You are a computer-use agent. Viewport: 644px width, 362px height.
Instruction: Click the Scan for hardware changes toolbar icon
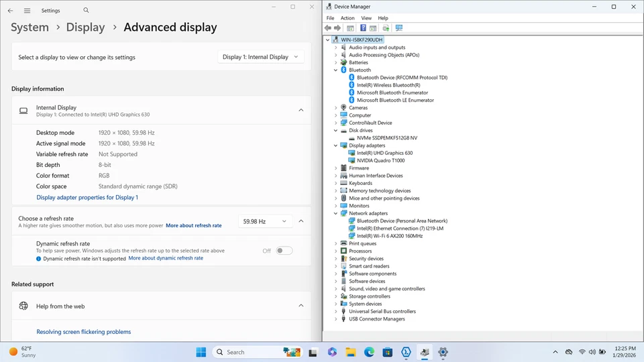(399, 28)
